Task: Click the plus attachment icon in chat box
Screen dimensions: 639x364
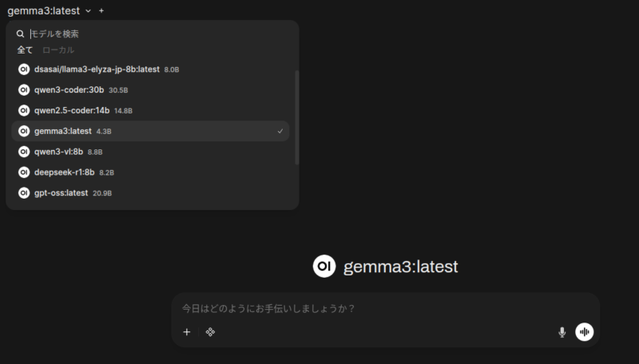Action: tap(187, 332)
